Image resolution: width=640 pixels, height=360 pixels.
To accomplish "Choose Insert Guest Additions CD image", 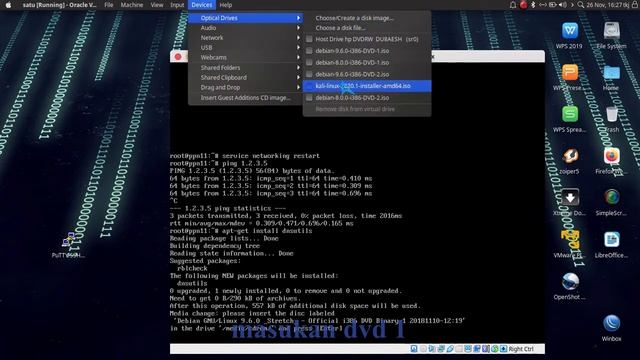I will (245, 98).
